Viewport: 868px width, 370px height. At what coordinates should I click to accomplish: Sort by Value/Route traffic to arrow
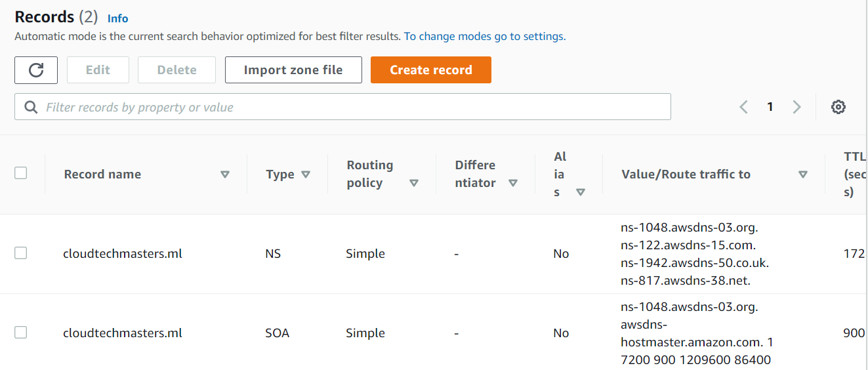pyautogui.click(x=802, y=175)
